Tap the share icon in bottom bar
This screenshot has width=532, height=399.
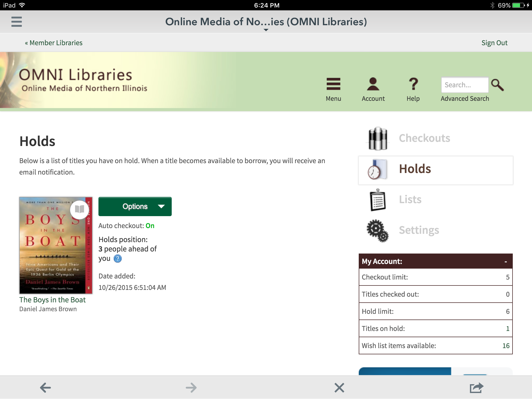click(x=476, y=388)
